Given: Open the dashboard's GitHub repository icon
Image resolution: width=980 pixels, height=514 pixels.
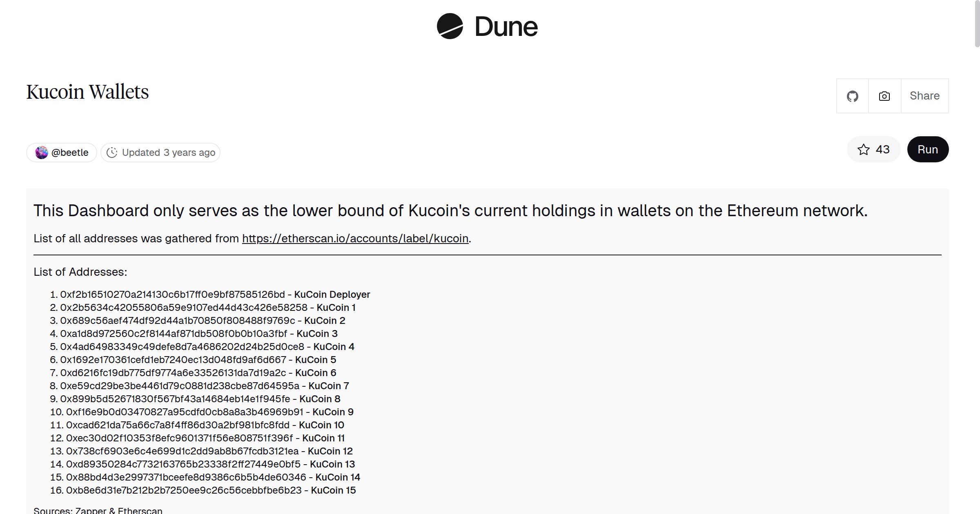Looking at the screenshot, I should click(853, 96).
